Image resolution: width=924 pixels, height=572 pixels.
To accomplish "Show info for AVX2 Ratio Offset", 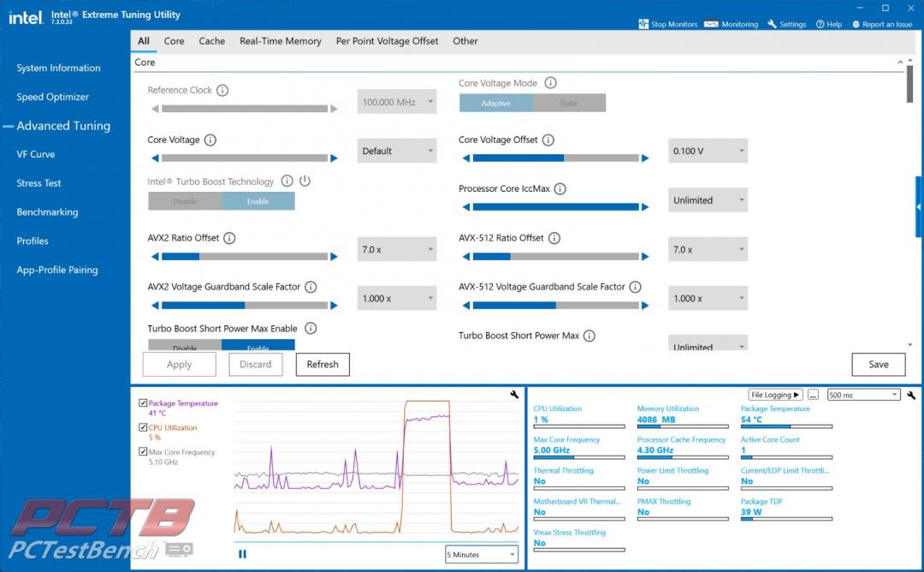I will point(230,238).
